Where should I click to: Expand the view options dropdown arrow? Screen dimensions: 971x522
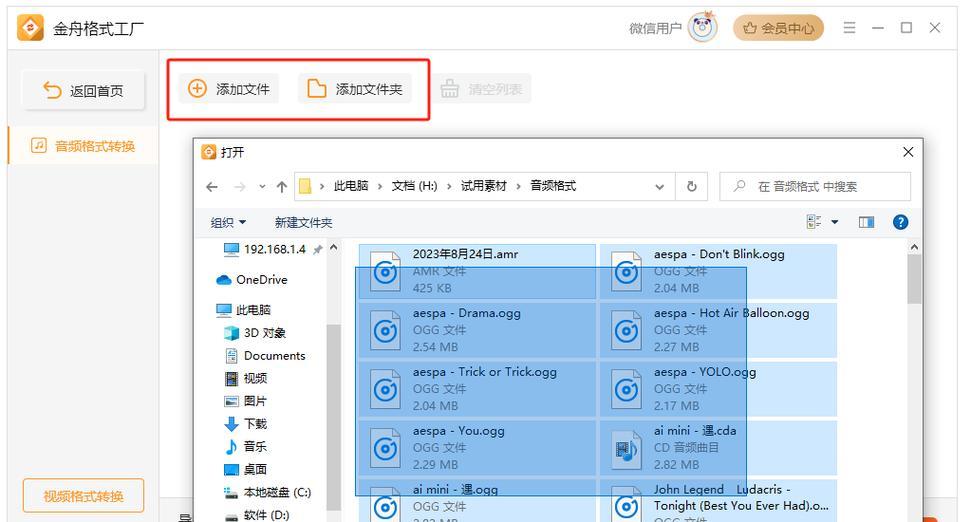coord(835,222)
